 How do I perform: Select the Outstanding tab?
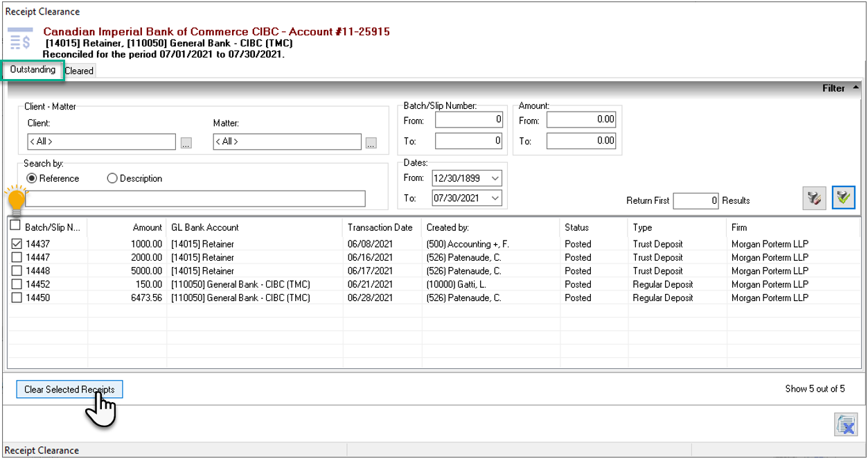click(33, 70)
